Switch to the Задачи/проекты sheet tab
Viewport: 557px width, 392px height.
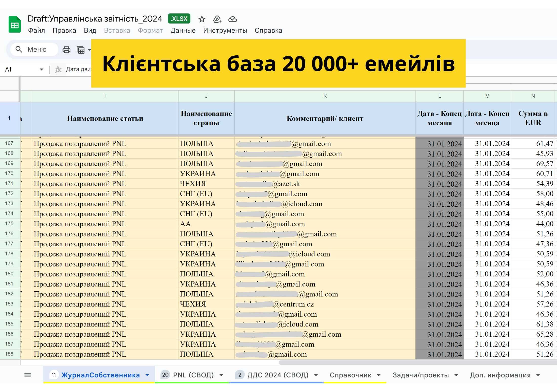[x=421, y=375]
